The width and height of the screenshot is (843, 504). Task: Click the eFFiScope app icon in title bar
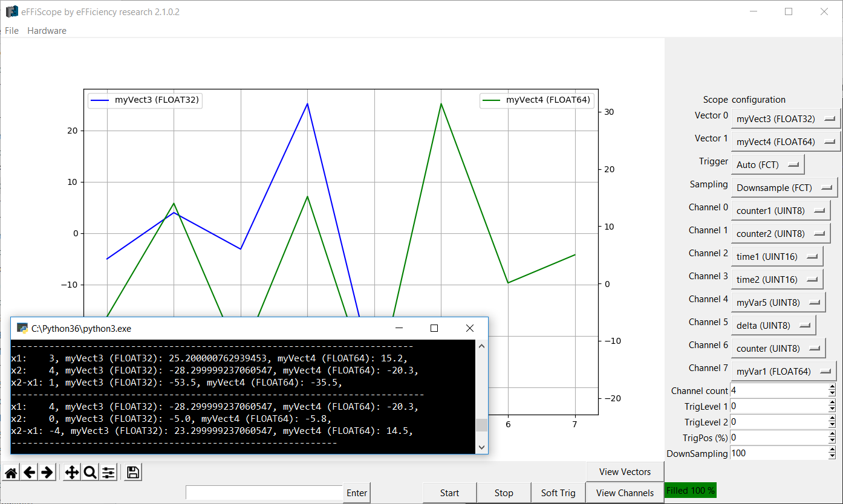coord(11,11)
